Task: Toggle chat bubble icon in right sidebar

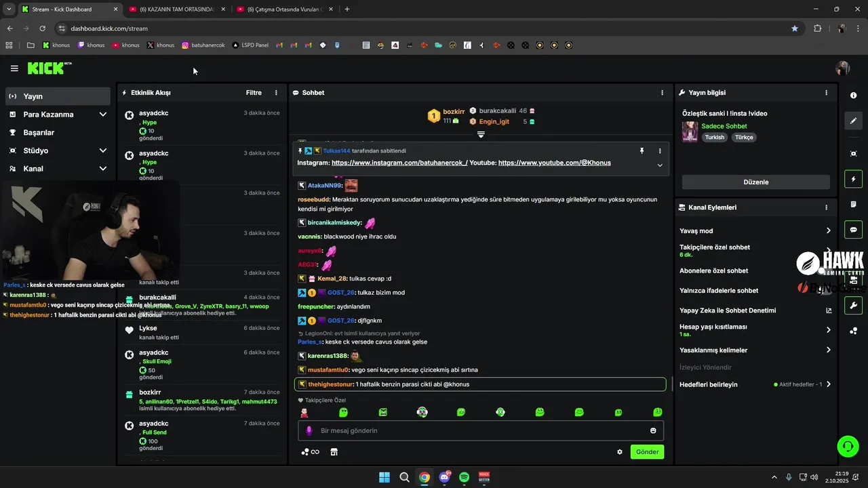Action: point(854,230)
